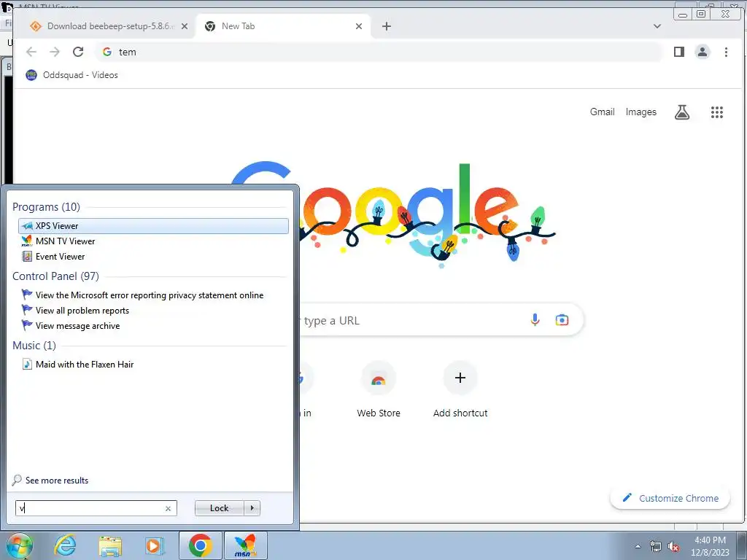Open Windows Explorer from taskbar
This screenshot has width=747, height=560.
click(x=110, y=545)
